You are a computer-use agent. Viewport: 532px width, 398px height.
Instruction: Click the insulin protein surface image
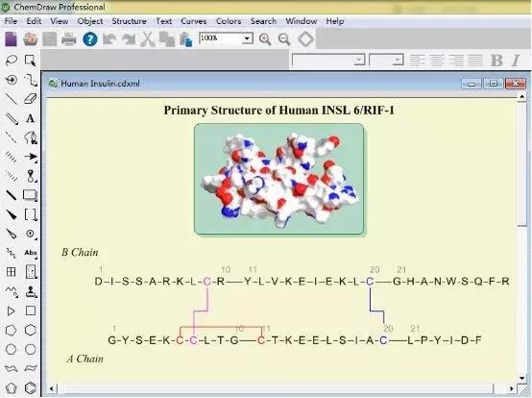[x=278, y=179]
